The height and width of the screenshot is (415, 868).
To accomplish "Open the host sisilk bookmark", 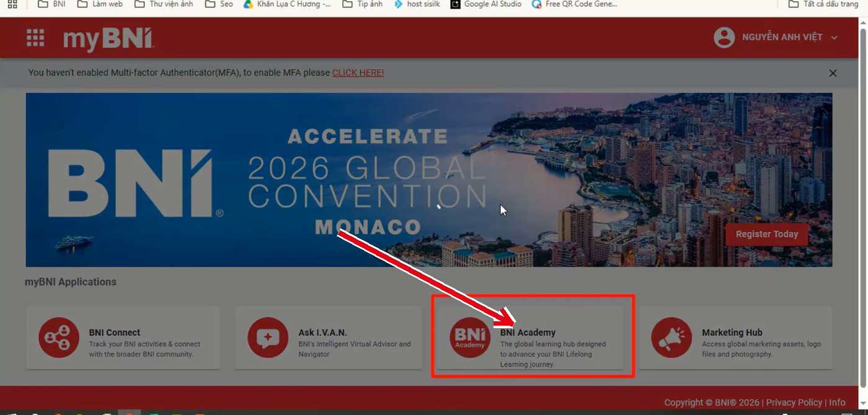I will pos(417,4).
